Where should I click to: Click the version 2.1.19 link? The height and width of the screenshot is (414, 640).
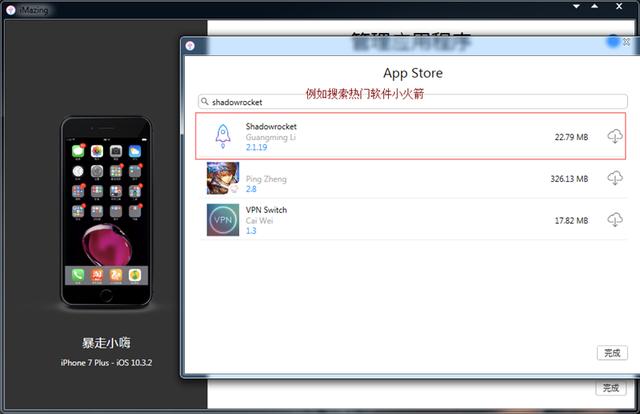click(x=256, y=147)
